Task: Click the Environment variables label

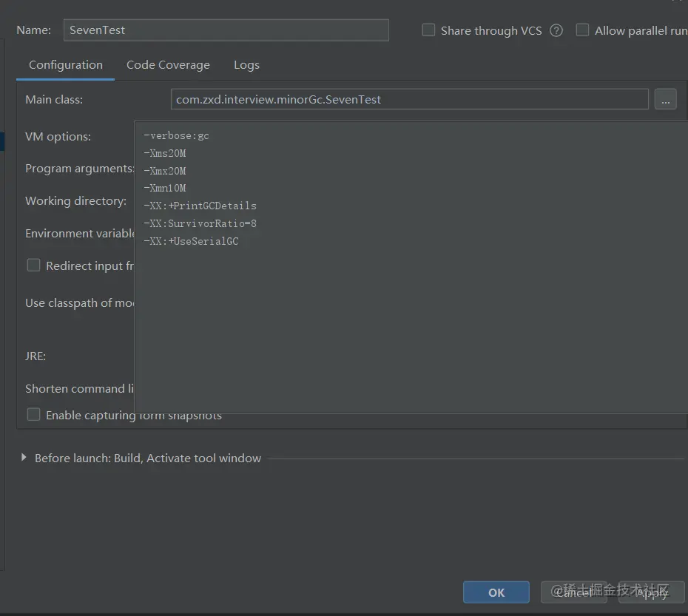Action: click(x=79, y=234)
